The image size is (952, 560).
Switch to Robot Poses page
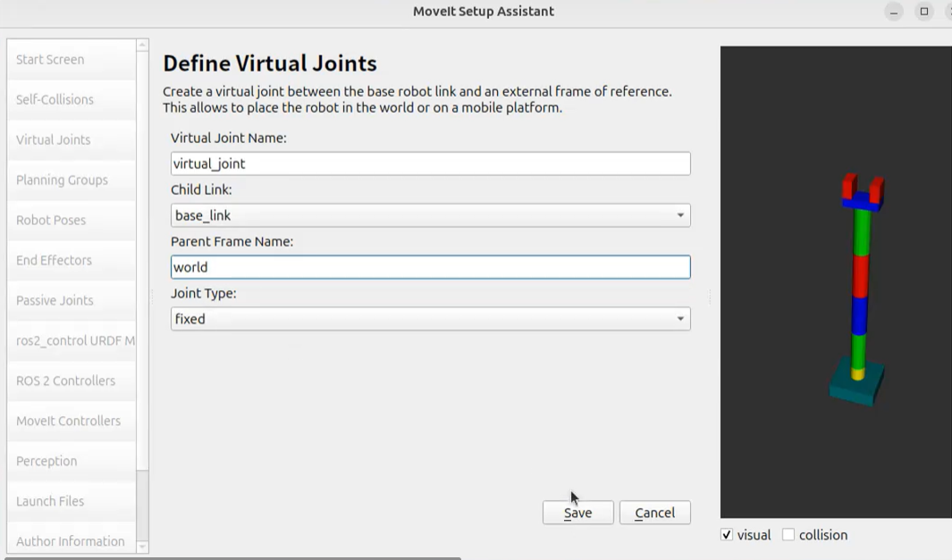72,220
